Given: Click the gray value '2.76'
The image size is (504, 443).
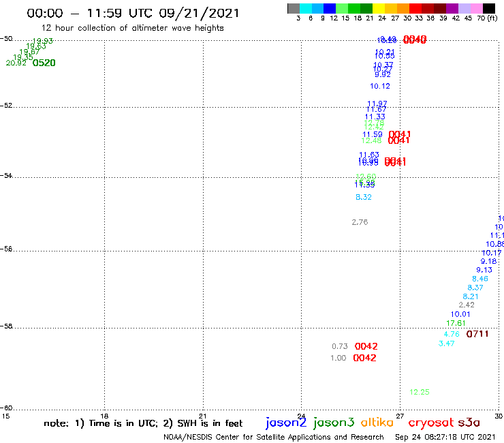Looking at the screenshot, I should pos(360,222).
